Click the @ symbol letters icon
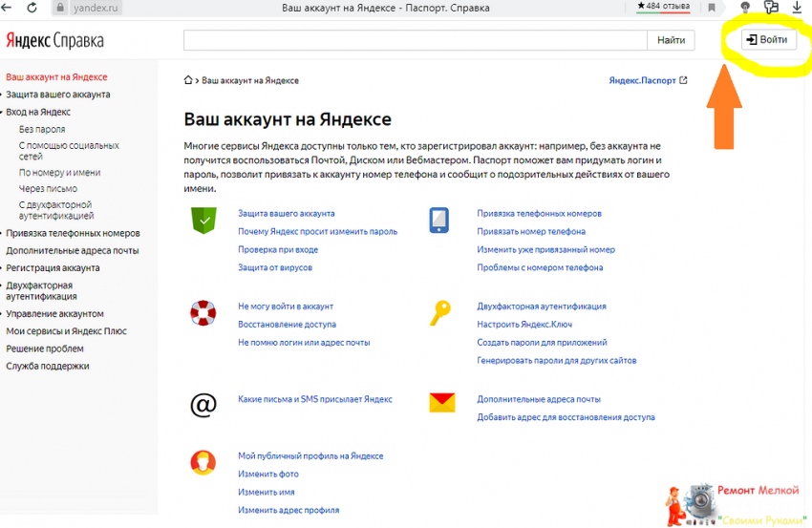Image resolution: width=812 pixels, height=528 pixels. pos(203,405)
